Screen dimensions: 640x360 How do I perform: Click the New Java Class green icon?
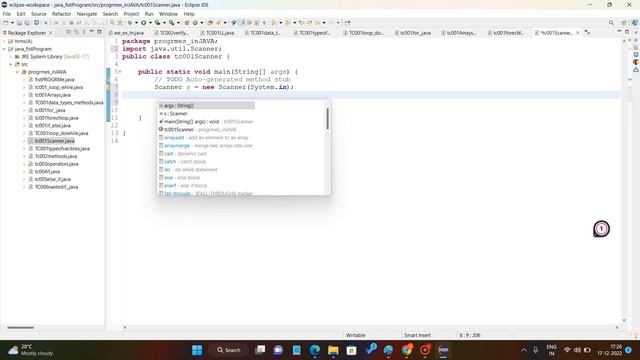pos(195,23)
